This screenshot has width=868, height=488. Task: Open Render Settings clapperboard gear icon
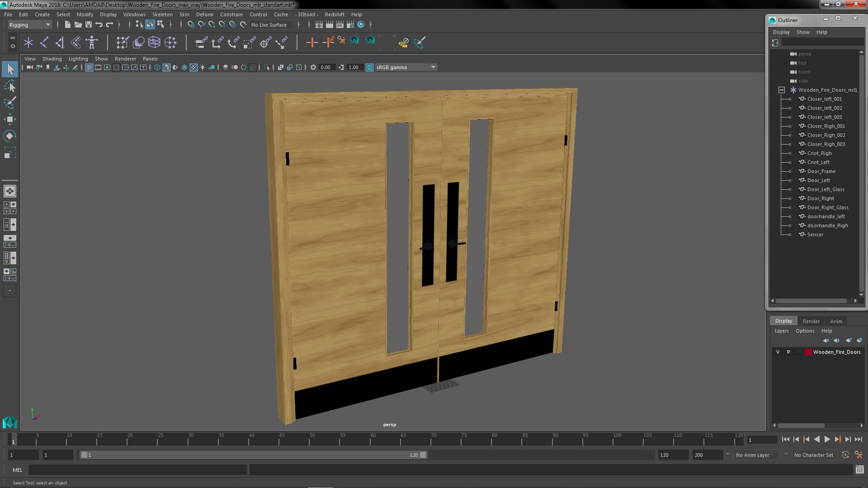350,24
